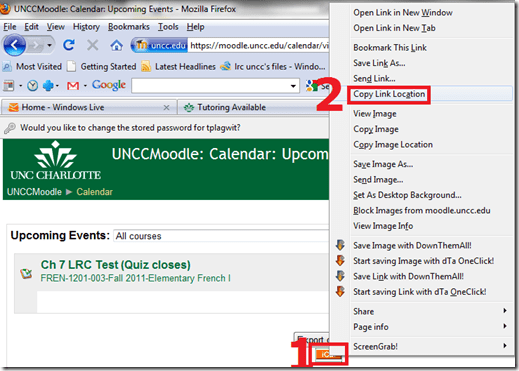
Task: Click the Stop loading X icon
Action: (x=92, y=45)
